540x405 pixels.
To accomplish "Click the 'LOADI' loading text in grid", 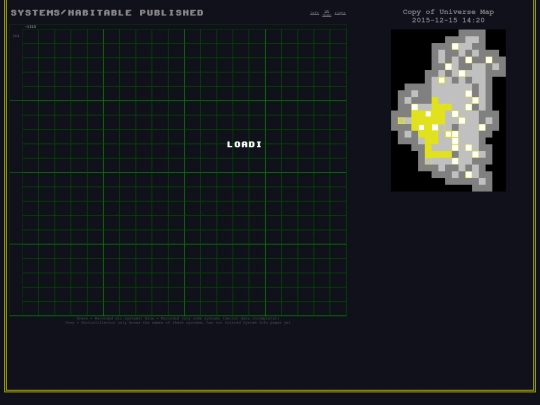I will point(244,144).
